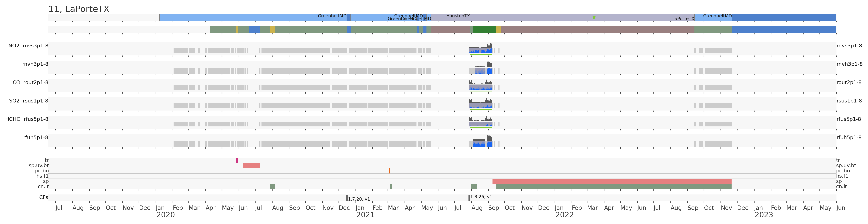Click the right-side rout2p1-8 label

[x=849, y=82]
